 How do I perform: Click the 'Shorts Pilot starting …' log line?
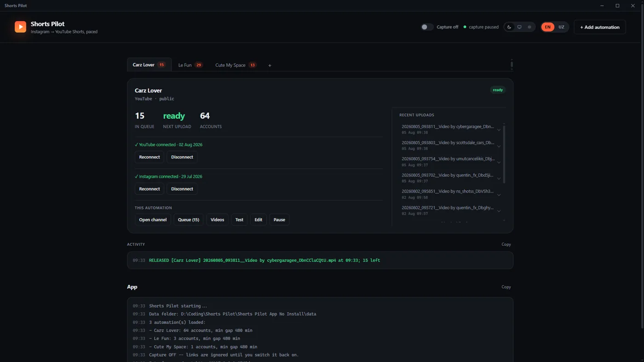[x=178, y=306]
